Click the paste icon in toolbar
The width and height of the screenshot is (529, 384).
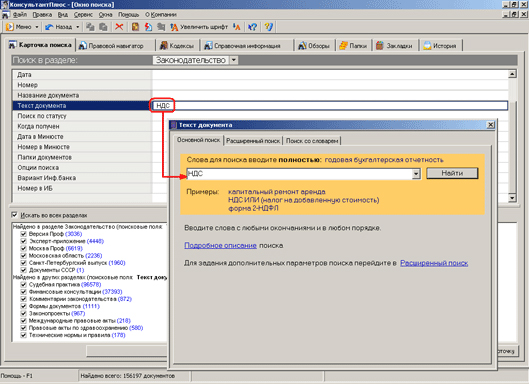[103, 27]
